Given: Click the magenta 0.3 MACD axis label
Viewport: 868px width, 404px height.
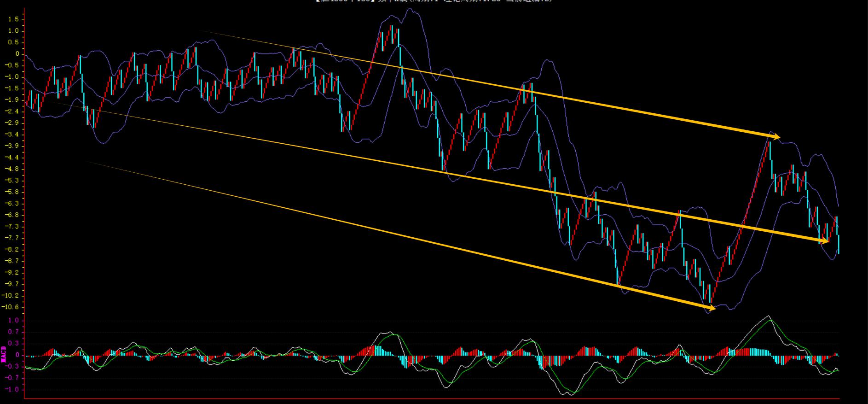Looking at the screenshot, I should (14, 344).
